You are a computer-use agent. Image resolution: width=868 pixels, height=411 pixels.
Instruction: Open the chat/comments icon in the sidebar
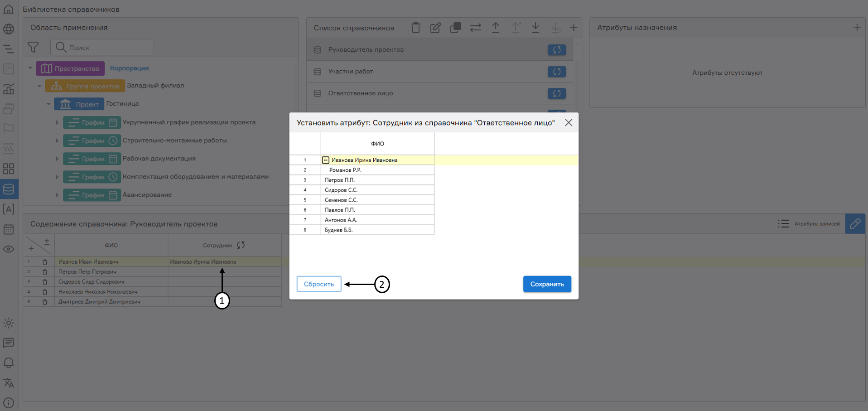point(9,343)
